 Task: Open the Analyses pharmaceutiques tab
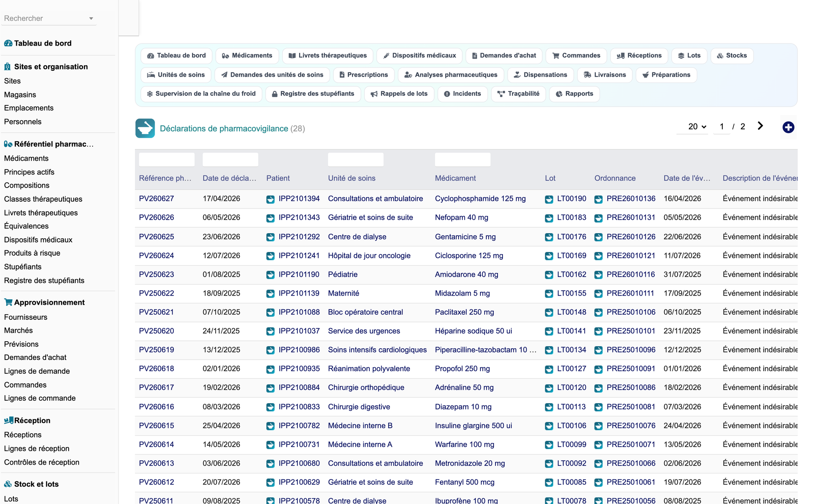coord(451,75)
